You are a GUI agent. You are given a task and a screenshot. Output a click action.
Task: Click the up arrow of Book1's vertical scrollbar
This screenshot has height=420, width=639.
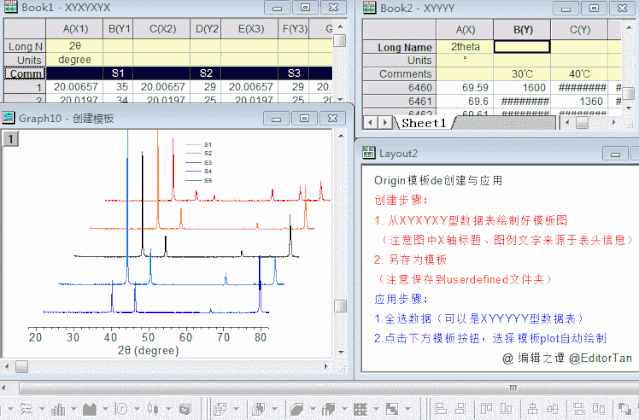click(x=342, y=26)
